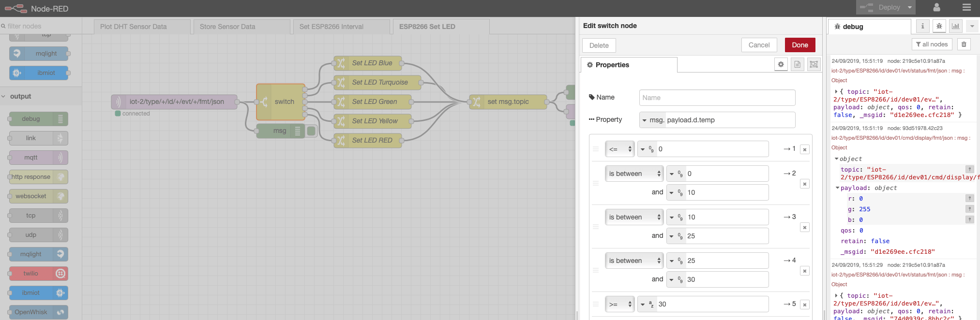Remove the first rule with x button
The width and height of the screenshot is (980, 320).
[804, 150]
